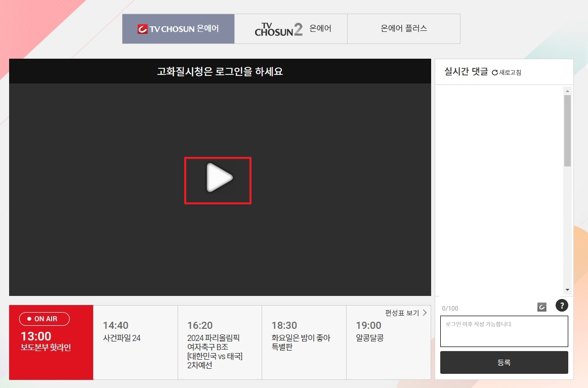Open the help tooltip via the ? icon
Screen dimensions: 588x388
(562, 306)
